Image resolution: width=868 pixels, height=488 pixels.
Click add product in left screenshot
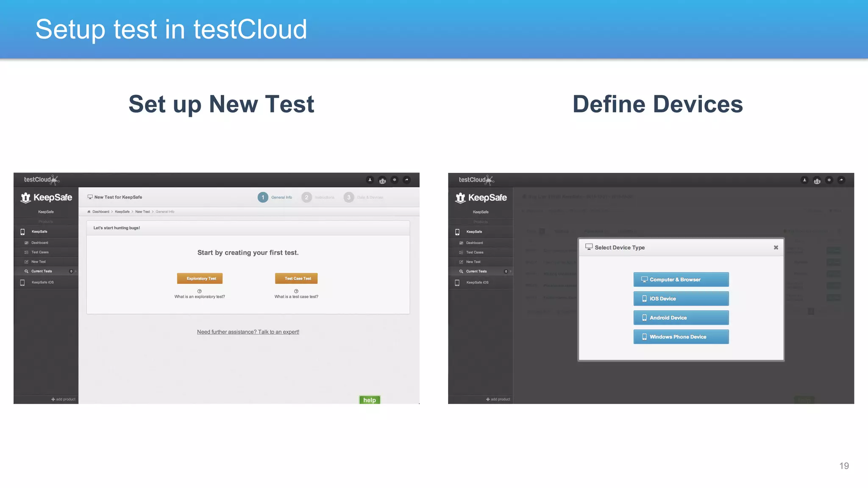tap(64, 399)
